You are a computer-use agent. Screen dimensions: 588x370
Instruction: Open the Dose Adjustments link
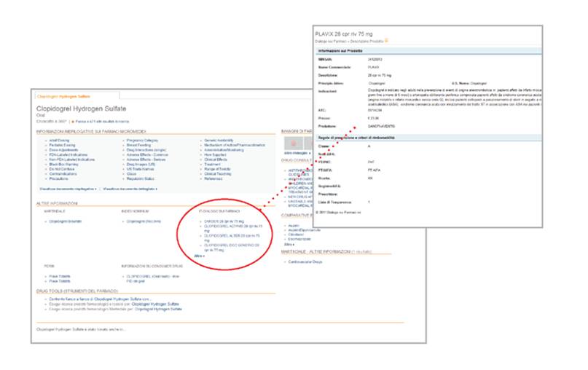(63, 150)
